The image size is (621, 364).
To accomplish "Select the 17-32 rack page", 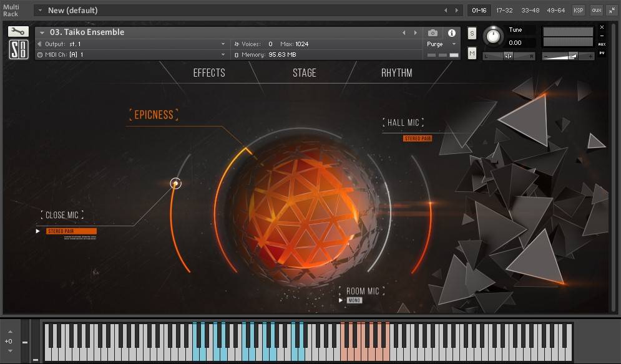I will point(504,11).
